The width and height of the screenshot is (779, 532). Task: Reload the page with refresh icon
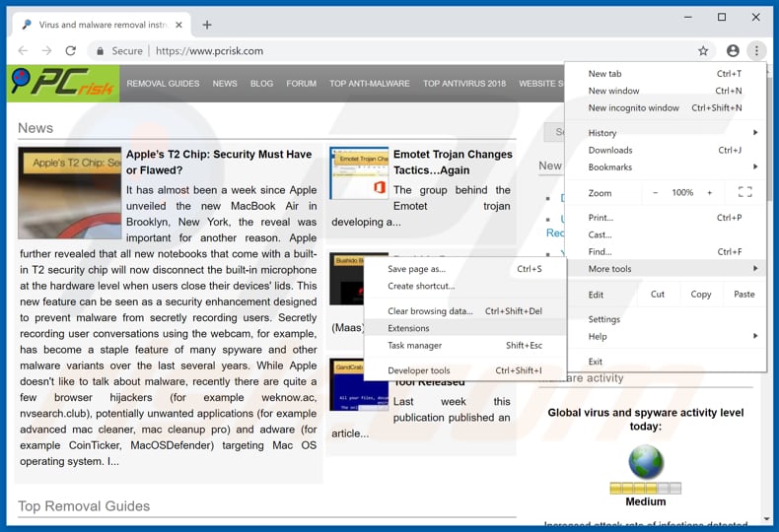(x=70, y=51)
